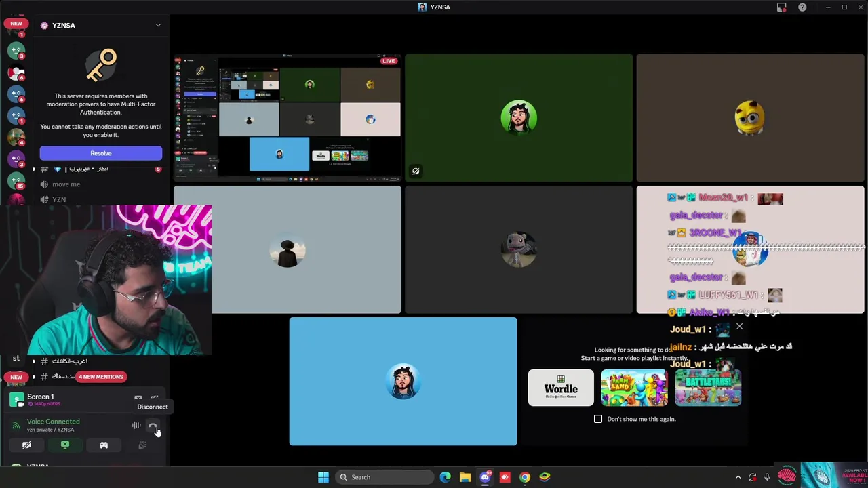Stop screen sharing with green monitor button
This screenshot has height=488, width=868.
(x=65, y=445)
